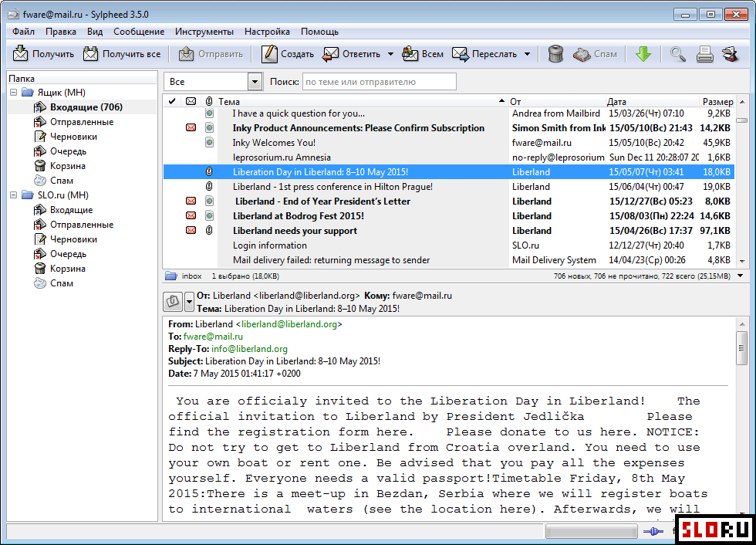Open the Сообщение menu
The width and height of the screenshot is (756, 545).
coord(139,32)
